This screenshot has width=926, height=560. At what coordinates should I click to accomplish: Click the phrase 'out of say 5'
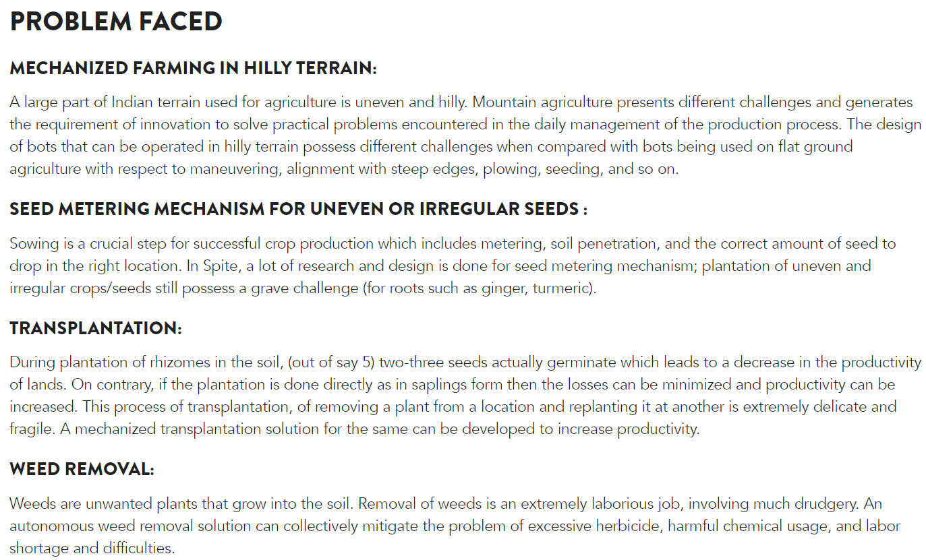pyautogui.click(x=330, y=363)
